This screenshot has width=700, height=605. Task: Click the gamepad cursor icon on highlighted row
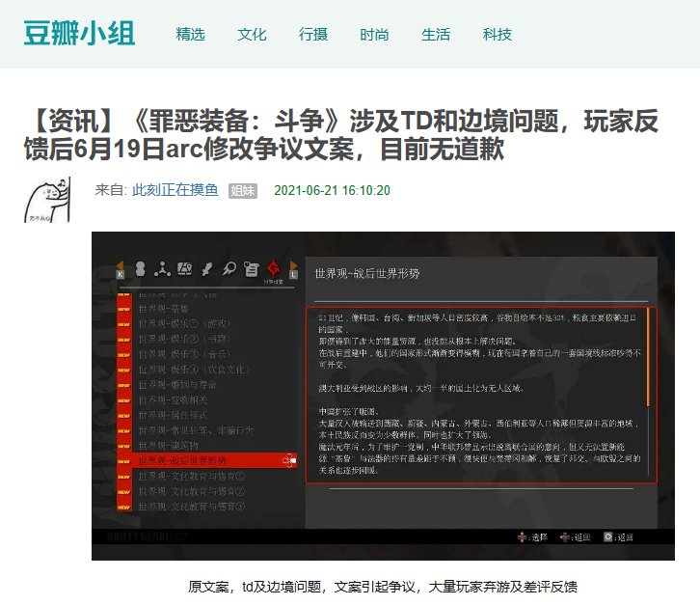tap(289, 460)
